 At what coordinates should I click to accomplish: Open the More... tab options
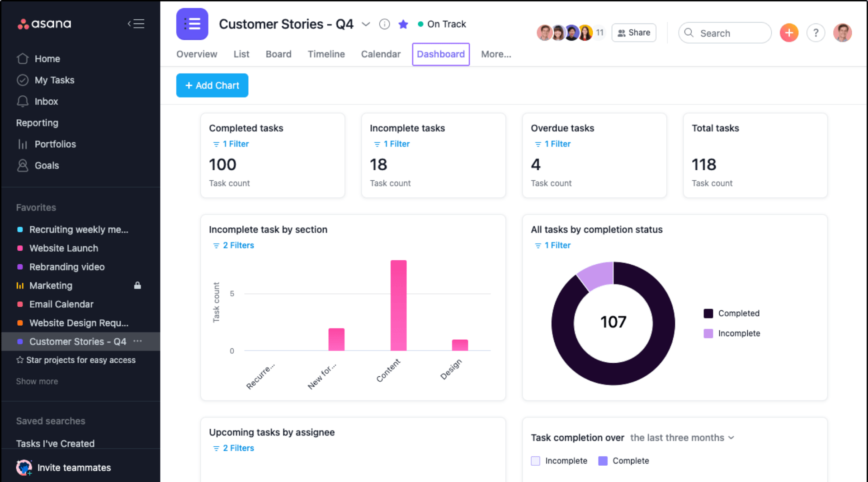[x=496, y=54]
